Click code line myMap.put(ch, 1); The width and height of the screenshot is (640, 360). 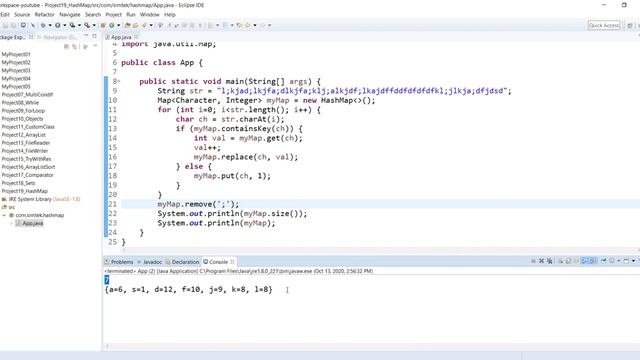click(232, 176)
